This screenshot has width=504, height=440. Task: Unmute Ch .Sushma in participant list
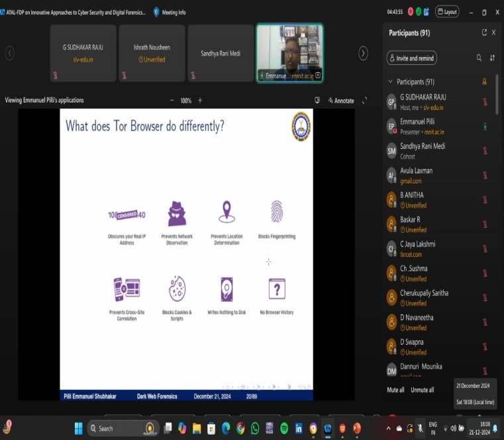(x=485, y=273)
